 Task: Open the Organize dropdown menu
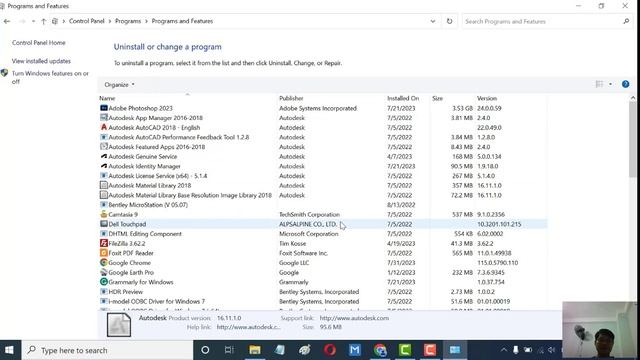tap(119, 84)
